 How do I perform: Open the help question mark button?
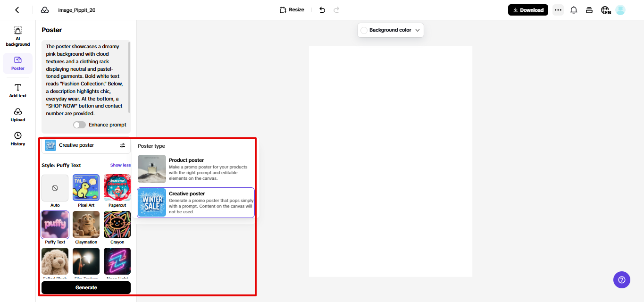coord(622,280)
